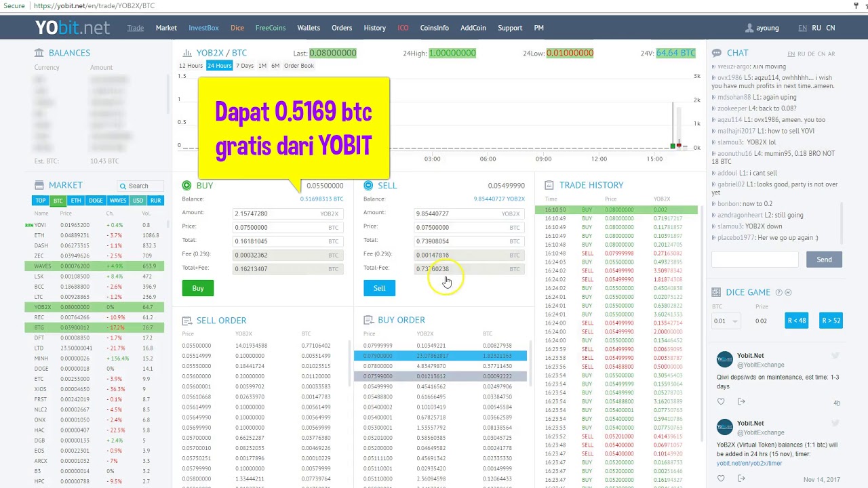Image resolution: width=868 pixels, height=488 pixels.
Task: Like the YoB2X balances tweet
Action: [x=721, y=479]
